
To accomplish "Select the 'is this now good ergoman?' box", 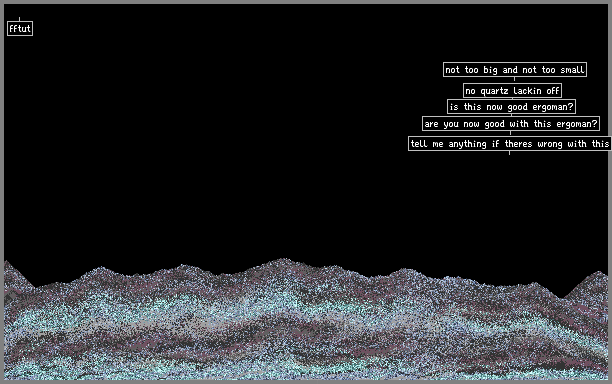I will (511, 107).
